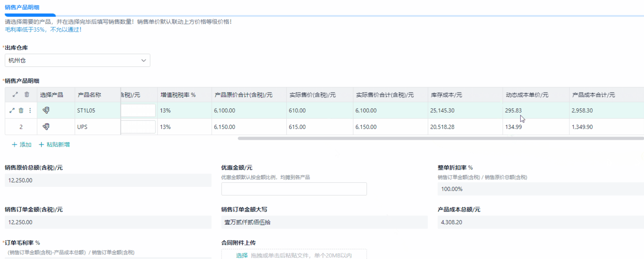Image resolution: width=644 pixels, height=259 pixels.
Task: Click the product selector icon in UPS row
Action: (46, 127)
